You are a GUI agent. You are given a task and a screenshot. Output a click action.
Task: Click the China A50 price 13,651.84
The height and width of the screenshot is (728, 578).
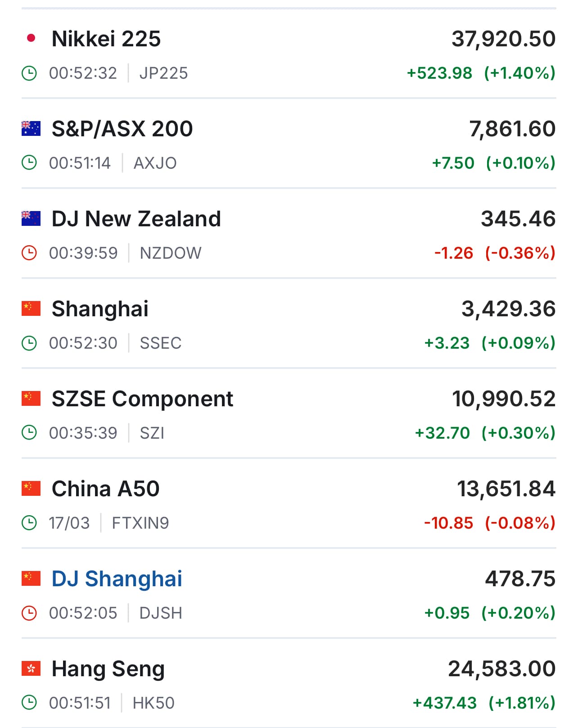pyautogui.click(x=506, y=489)
